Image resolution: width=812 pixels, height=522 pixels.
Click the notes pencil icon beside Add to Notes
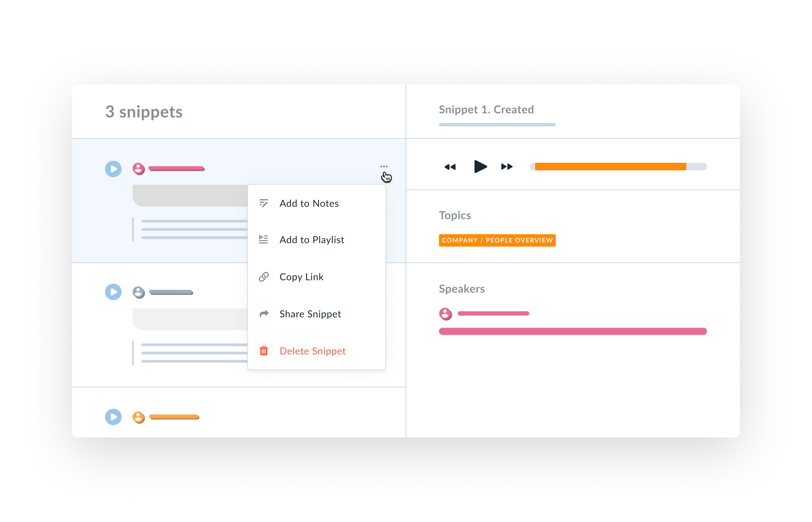point(263,203)
